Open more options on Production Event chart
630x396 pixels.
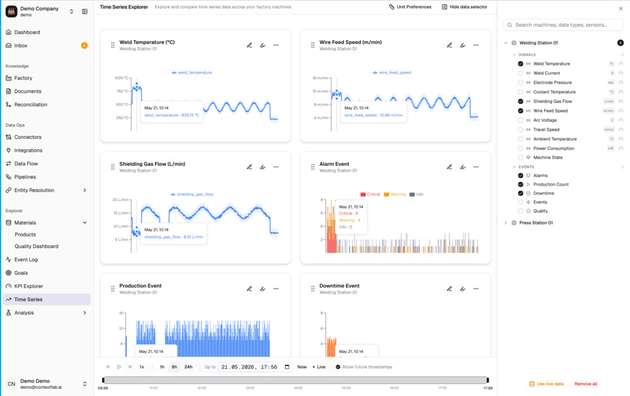(x=276, y=288)
